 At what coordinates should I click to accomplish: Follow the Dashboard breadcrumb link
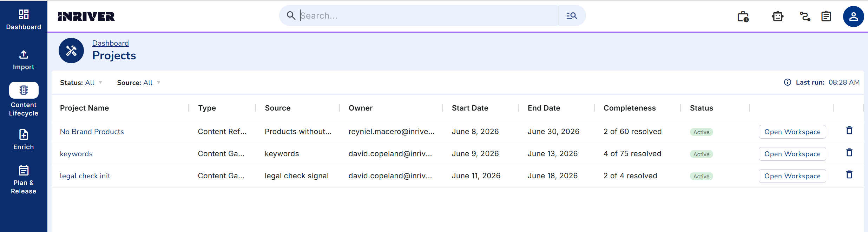click(x=110, y=43)
